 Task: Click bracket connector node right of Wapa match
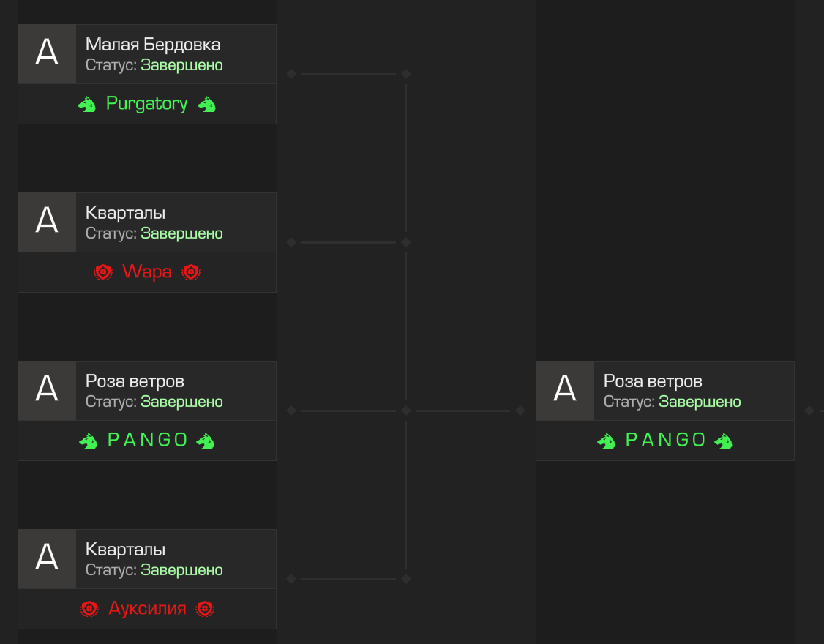click(x=292, y=242)
